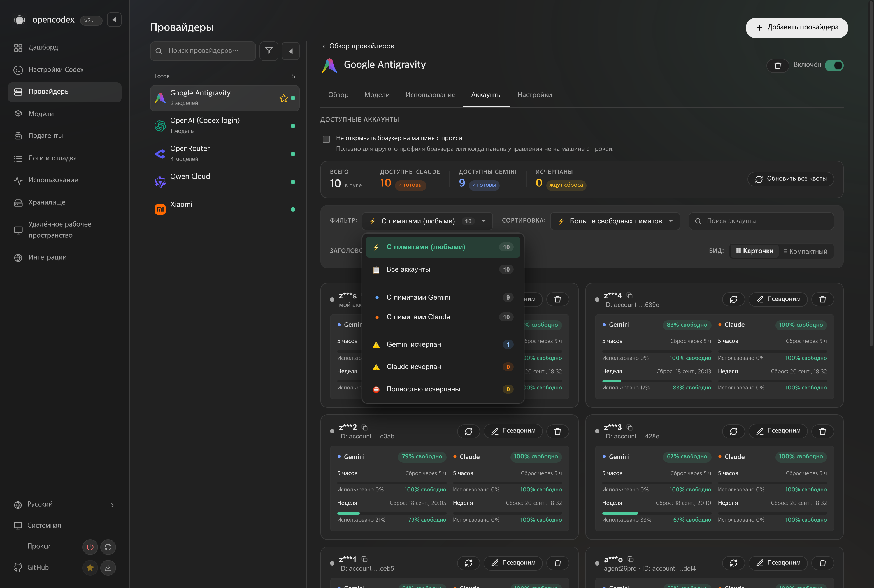Choose 'С лимитами Gemini' filter option

[443, 297]
